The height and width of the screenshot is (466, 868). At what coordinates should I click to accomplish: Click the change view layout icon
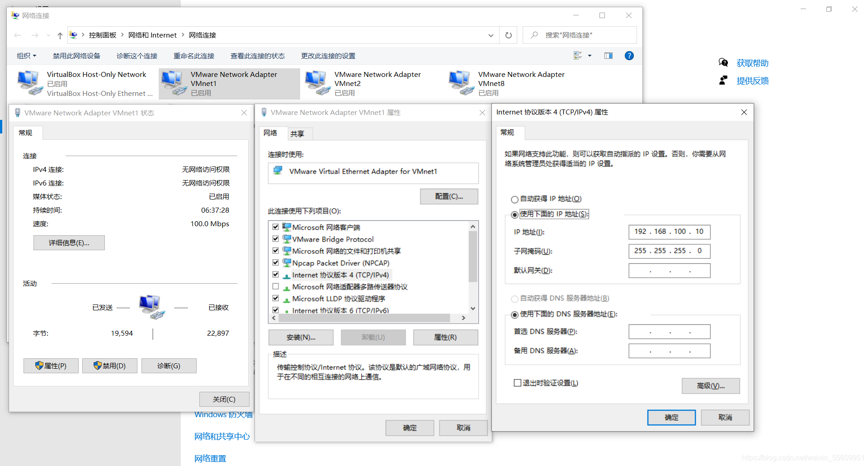click(x=578, y=56)
